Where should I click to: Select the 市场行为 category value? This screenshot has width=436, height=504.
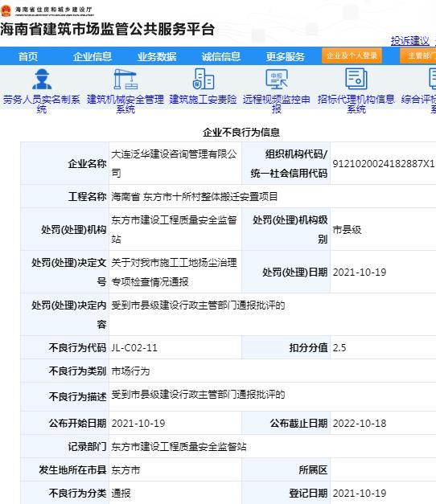(130, 371)
